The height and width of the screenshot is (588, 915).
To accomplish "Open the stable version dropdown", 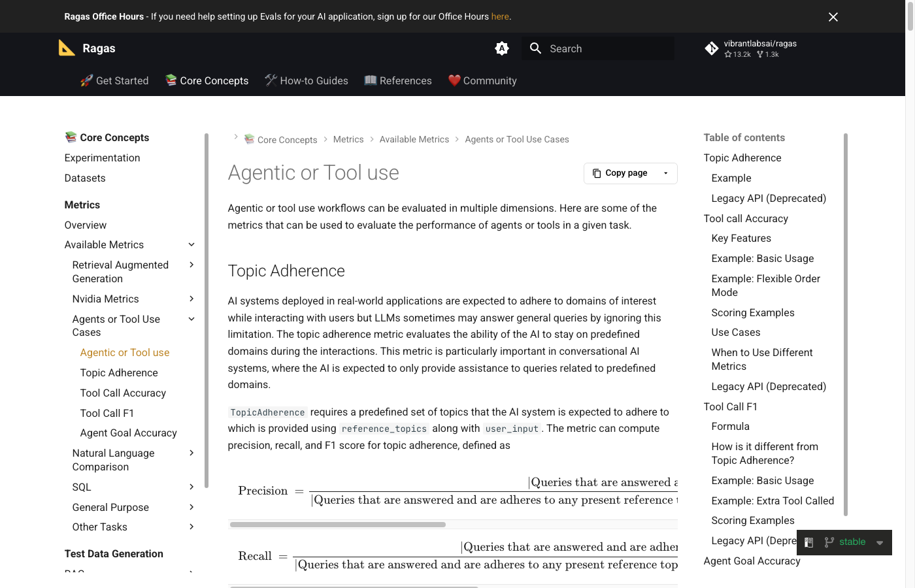I will click(x=880, y=542).
